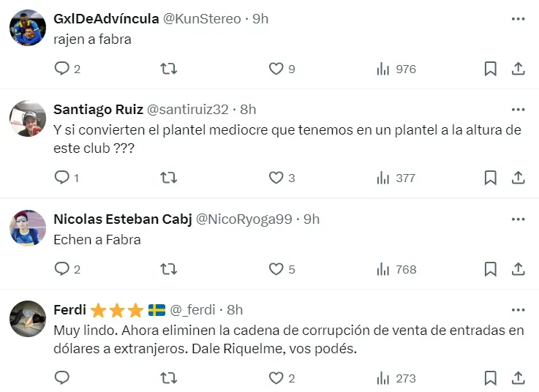Click Nicolas Esteban Cabj's avatar
The width and height of the screenshot is (539, 392).
pyautogui.click(x=29, y=227)
